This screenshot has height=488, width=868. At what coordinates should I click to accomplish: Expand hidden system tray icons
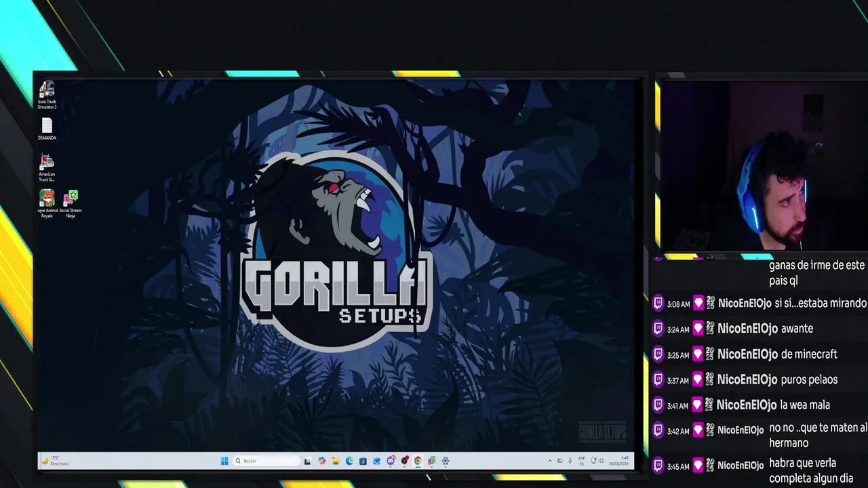[550, 461]
